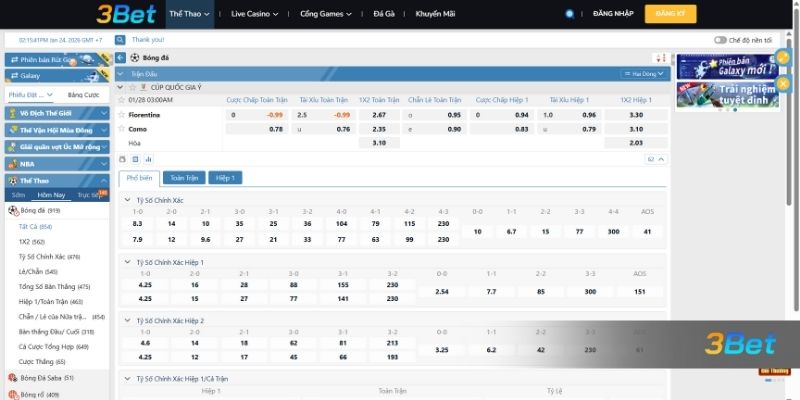Click the yellow ĐĂNG KÝ button
Image resolution: width=800 pixels, height=400 pixels.
[x=670, y=14]
